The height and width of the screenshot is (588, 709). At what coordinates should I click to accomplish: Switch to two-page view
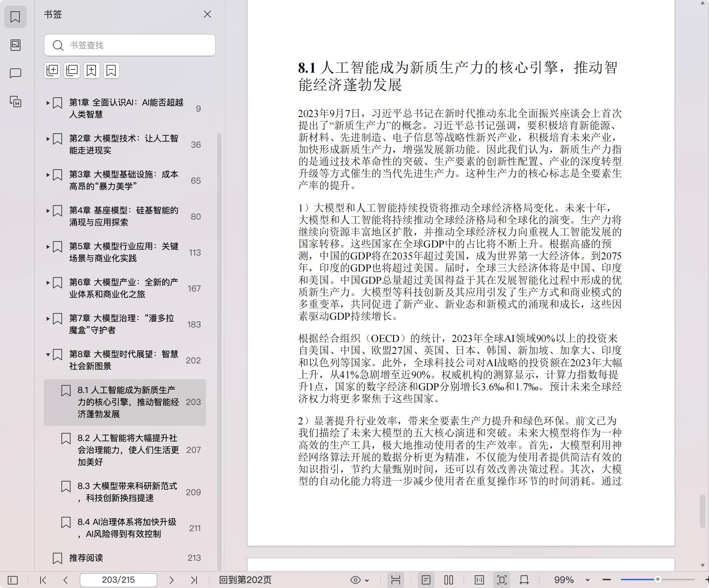pos(449,580)
